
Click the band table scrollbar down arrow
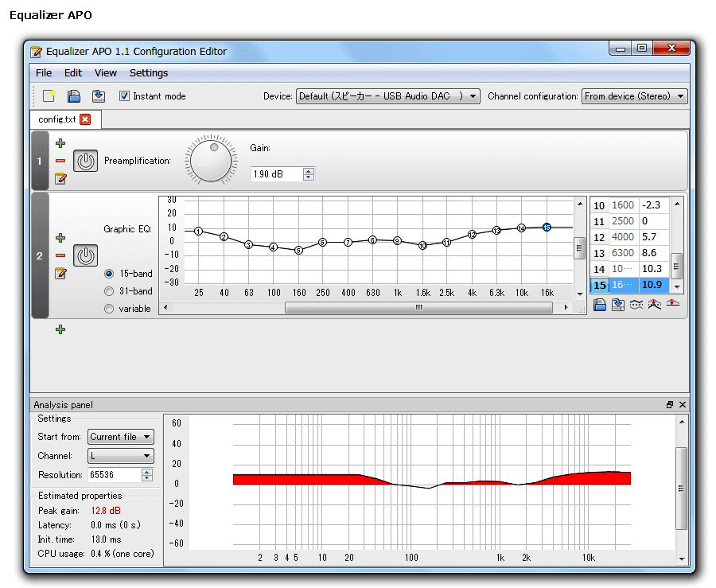click(x=677, y=286)
